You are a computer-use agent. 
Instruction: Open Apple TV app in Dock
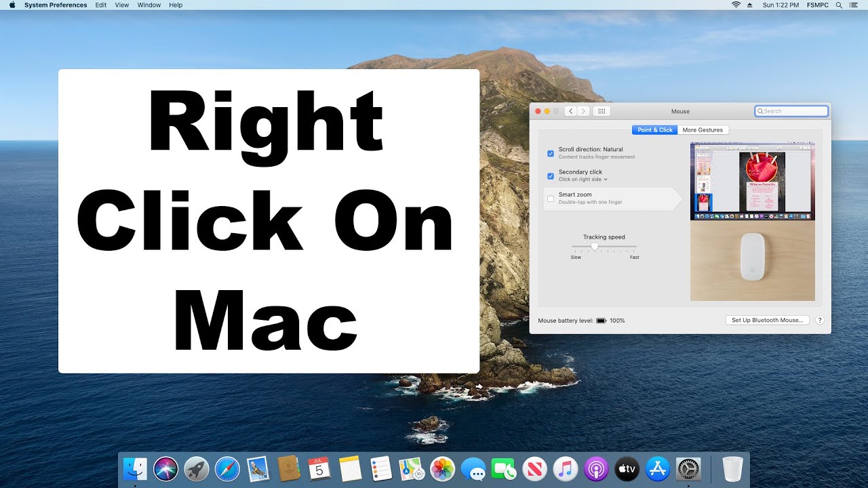point(627,468)
